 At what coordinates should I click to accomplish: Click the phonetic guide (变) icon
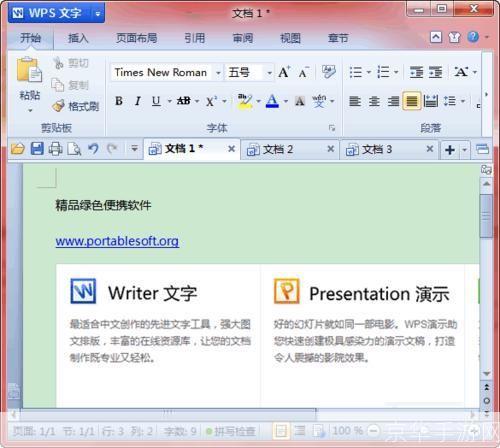(319, 101)
